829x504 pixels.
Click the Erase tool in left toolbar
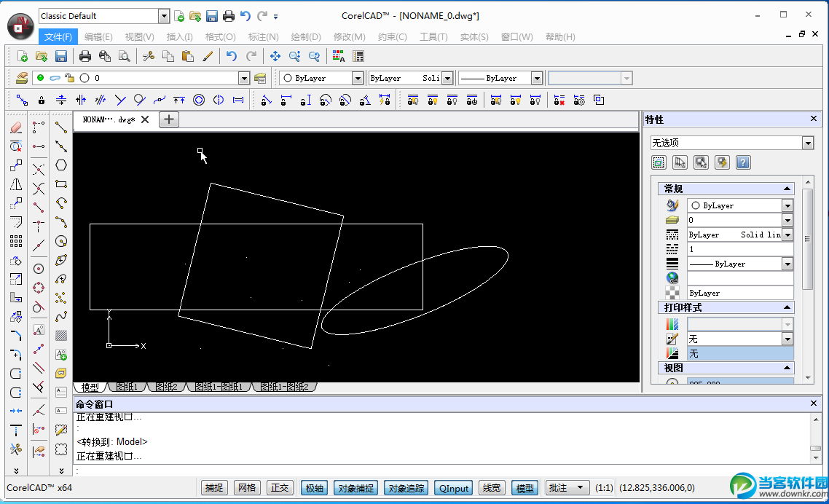[16, 127]
